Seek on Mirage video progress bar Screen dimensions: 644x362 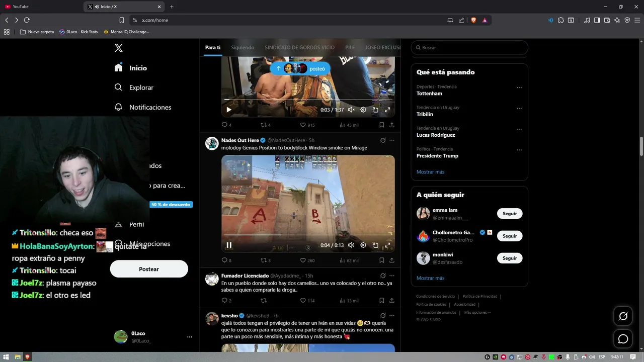pos(308,235)
